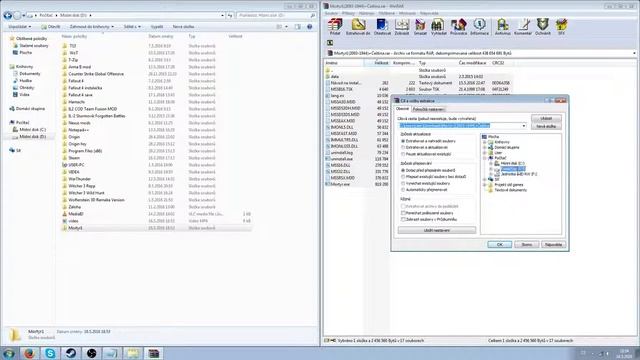Click Uložit nastavení button
This screenshot has height=360, width=640.
pos(437,230)
